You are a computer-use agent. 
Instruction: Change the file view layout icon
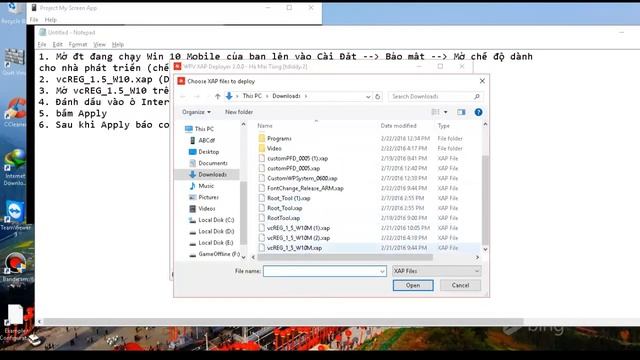pyautogui.click(x=436, y=112)
